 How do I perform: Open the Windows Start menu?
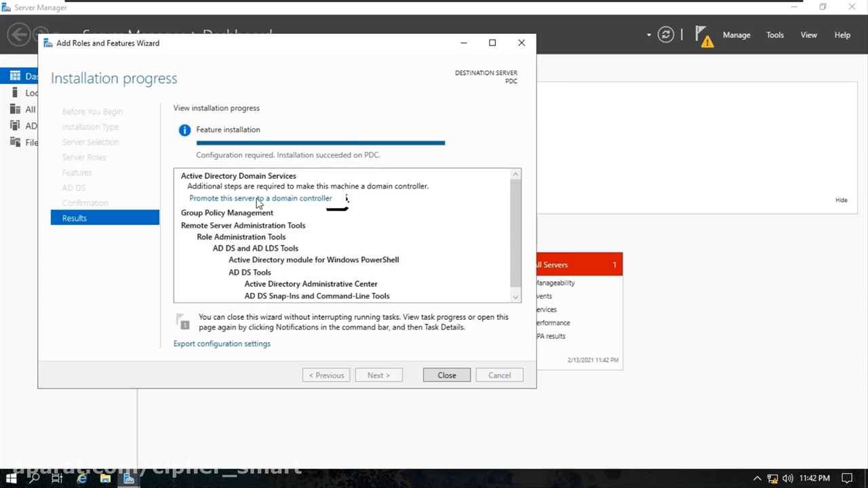click(x=11, y=479)
